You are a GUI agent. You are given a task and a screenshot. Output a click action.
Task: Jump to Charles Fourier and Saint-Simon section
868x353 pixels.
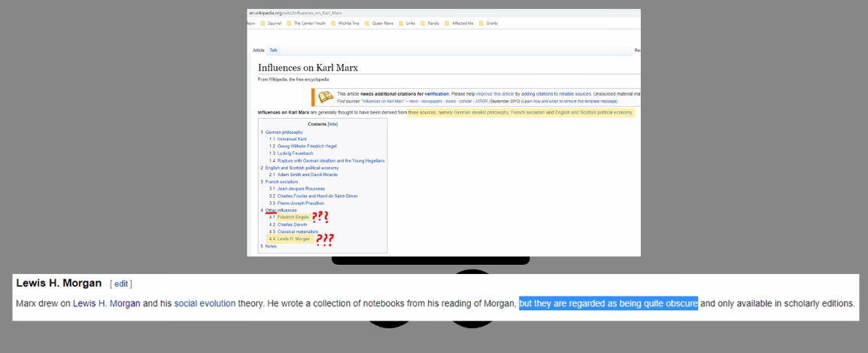(317, 196)
